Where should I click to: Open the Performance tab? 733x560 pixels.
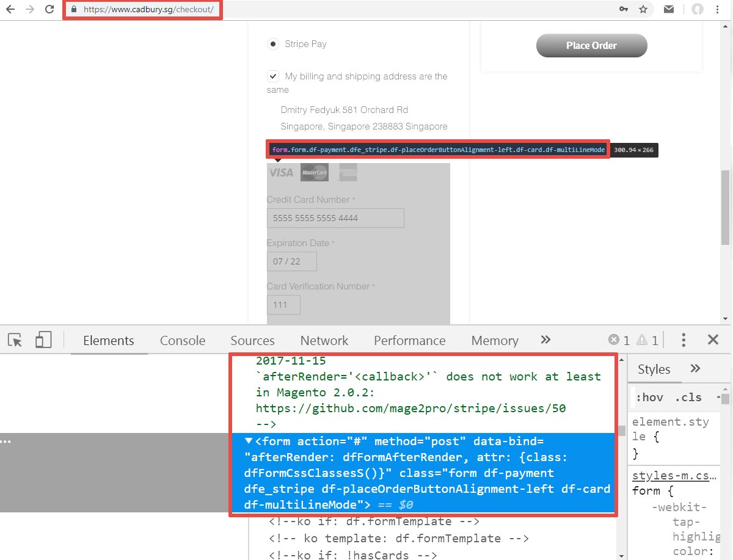tap(410, 341)
